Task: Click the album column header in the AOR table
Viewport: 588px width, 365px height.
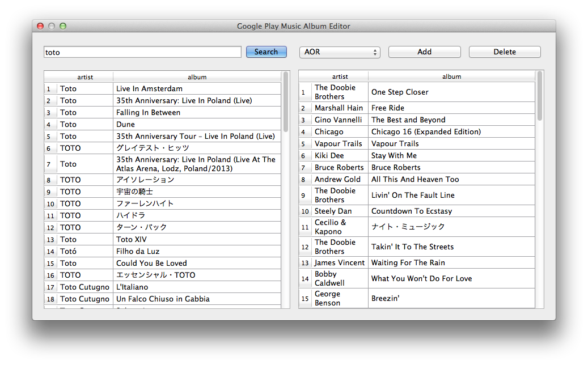Action: [451, 77]
